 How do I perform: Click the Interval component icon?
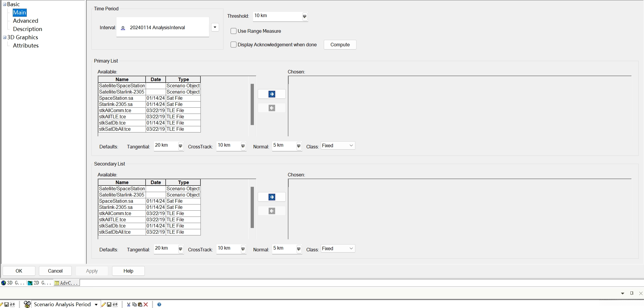pos(123,28)
